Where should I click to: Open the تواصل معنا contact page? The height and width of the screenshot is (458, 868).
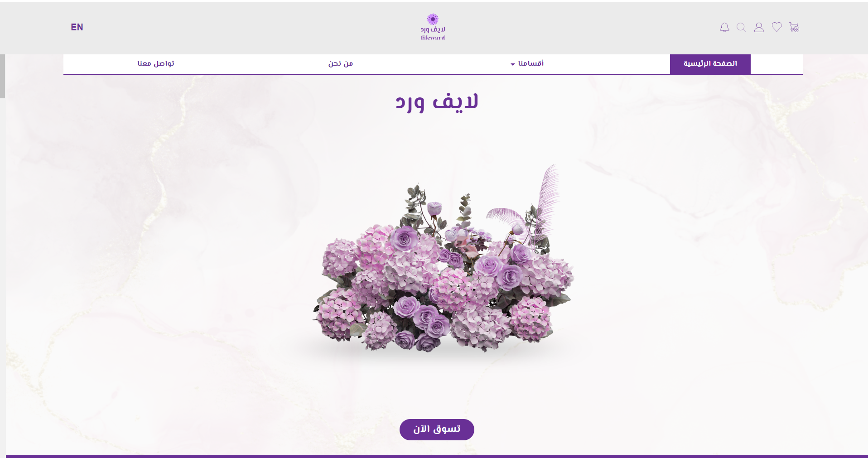pyautogui.click(x=156, y=63)
